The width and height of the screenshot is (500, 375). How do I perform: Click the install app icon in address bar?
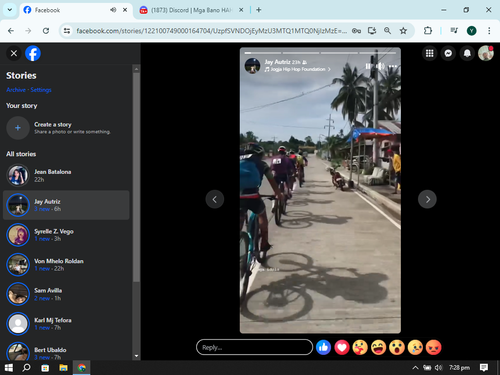tap(372, 31)
